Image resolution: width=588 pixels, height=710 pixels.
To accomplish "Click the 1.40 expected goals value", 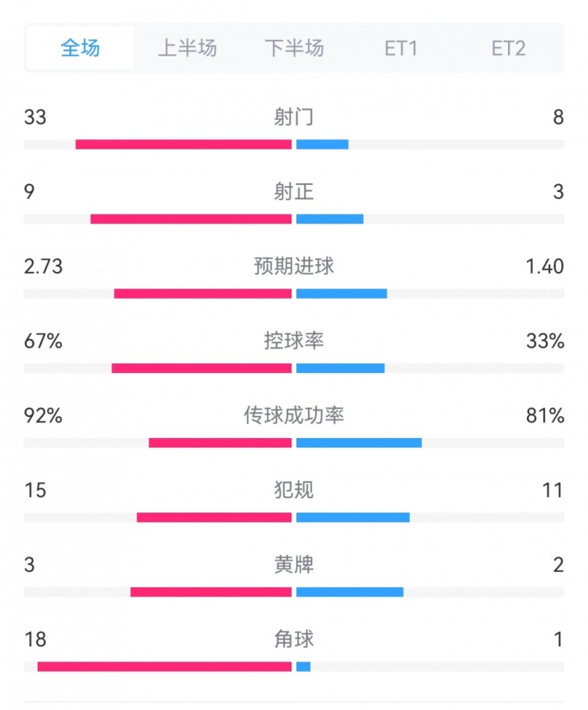I will pyautogui.click(x=545, y=266).
